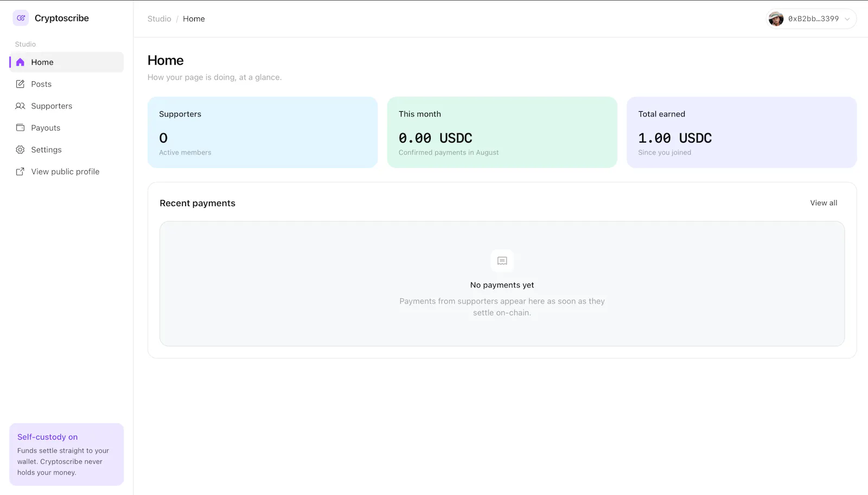
Task: Select View public profile
Action: point(67,171)
